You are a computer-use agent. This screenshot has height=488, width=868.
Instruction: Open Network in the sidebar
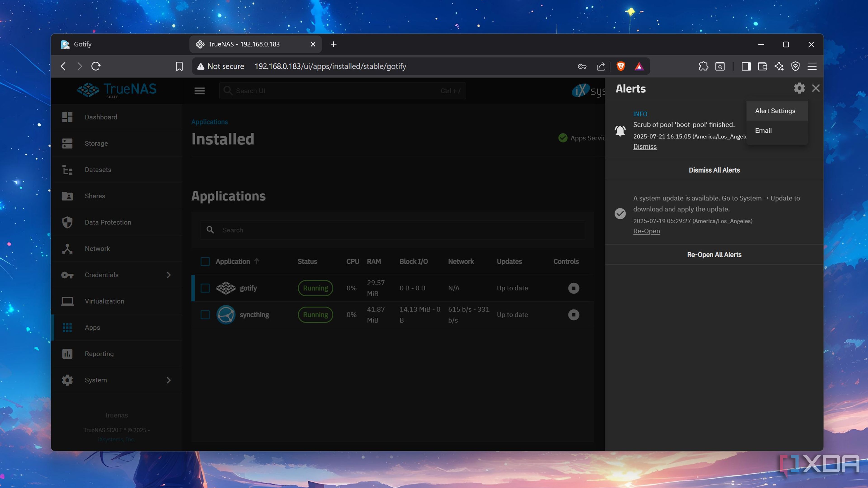(117, 249)
